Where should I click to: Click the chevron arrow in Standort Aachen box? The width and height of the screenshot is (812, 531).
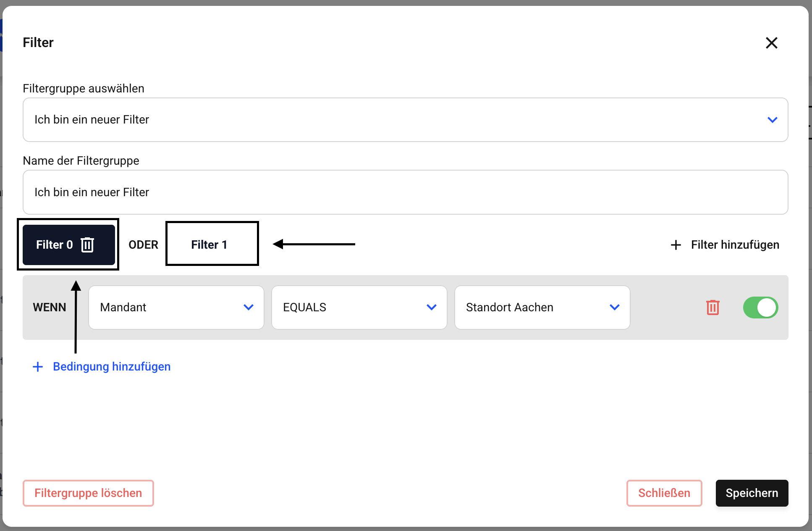(x=614, y=308)
